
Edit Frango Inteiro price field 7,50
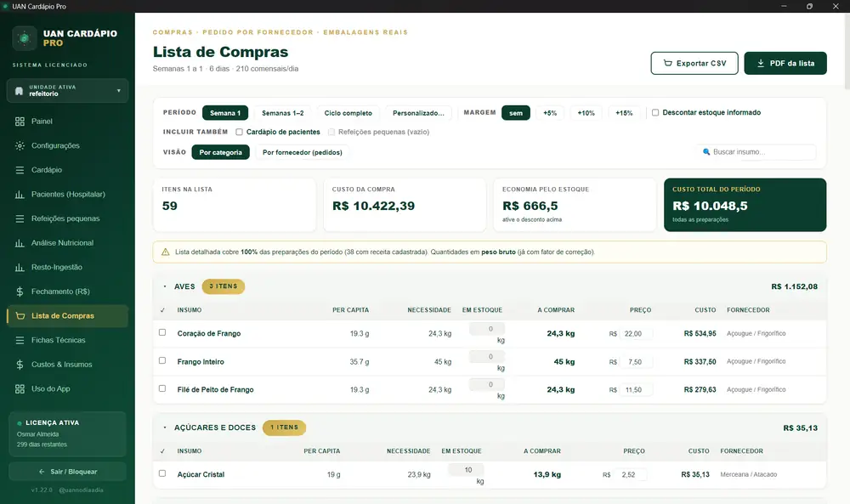(636, 361)
